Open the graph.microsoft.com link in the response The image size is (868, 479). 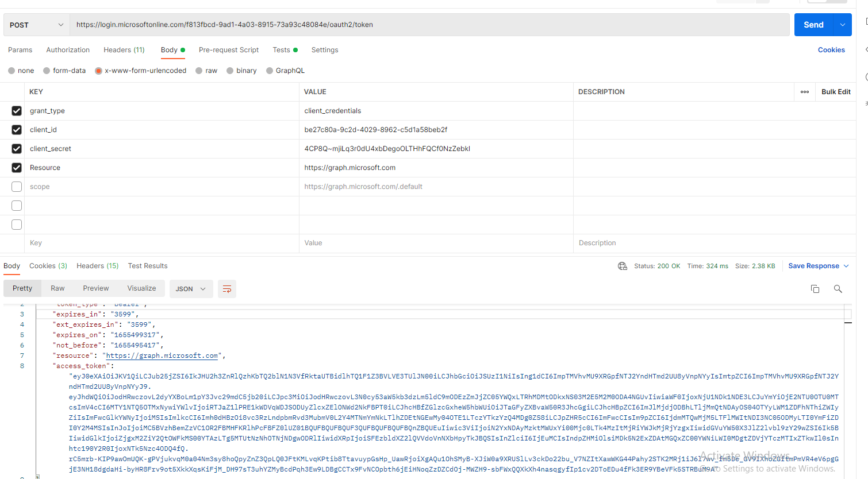(162, 356)
